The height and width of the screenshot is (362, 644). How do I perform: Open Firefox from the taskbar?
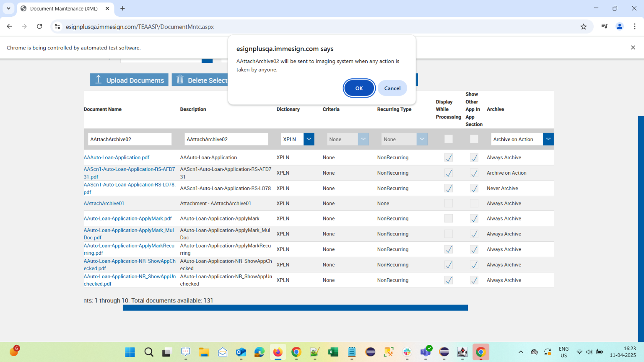278,352
